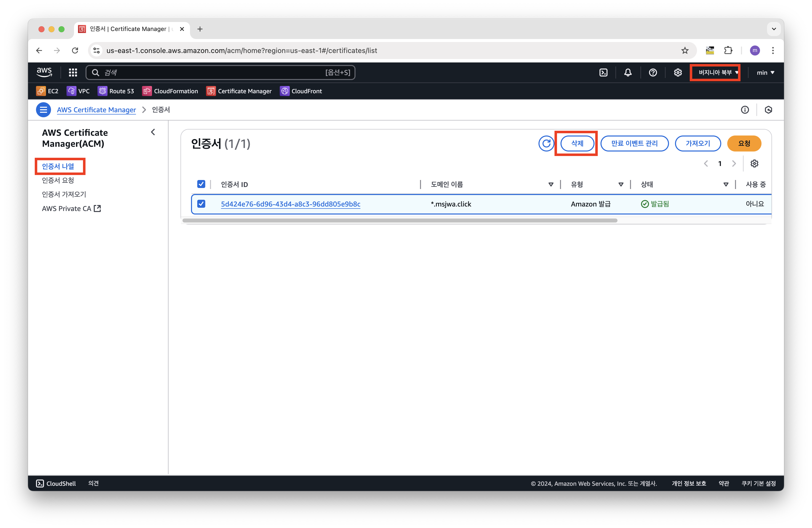The width and height of the screenshot is (812, 528).
Task: Uncheck the *.msjwa.click certificate row checkbox
Action: [x=201, y=204]
